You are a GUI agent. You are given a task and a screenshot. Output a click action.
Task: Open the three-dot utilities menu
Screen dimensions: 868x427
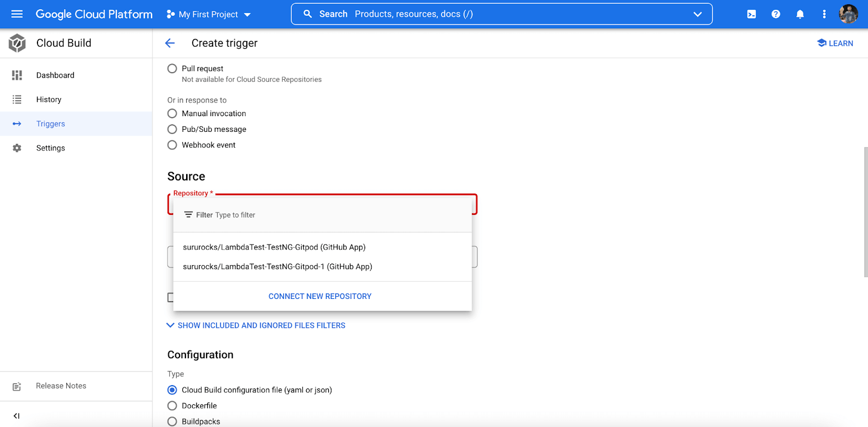pyautogui.click(x=824, y=14)
